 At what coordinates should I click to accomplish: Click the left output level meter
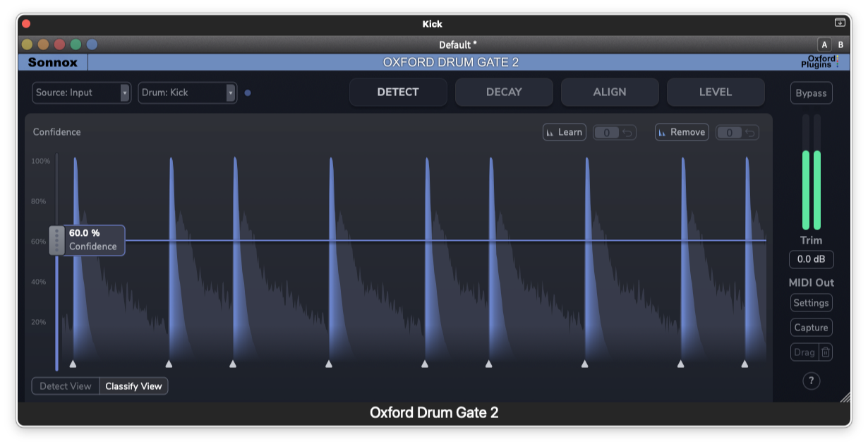point(806,172)
